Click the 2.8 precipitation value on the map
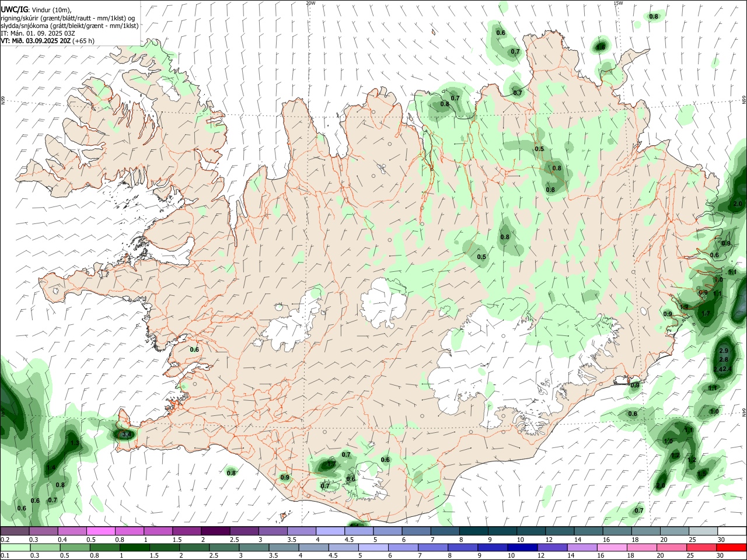Screen dimensions: 747x560 tap(724, 360)
